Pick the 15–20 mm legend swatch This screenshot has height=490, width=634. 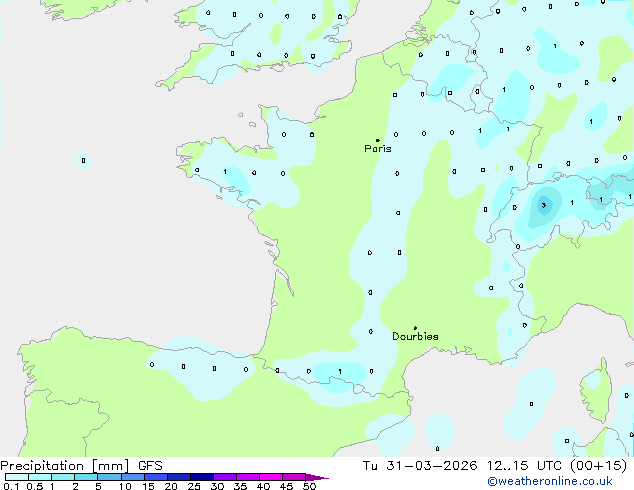pyautogui.click(x=156, y=477)
